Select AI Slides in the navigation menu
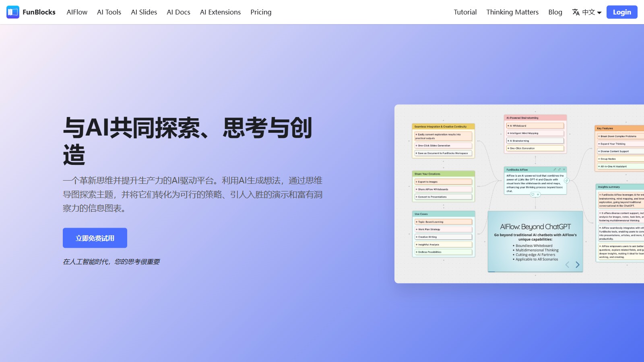 tap(144, 12)
